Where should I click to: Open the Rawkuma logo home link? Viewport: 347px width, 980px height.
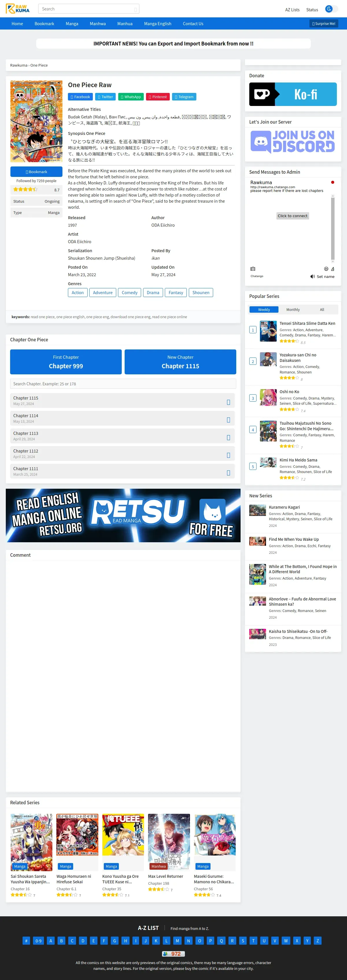click(x=18, y=9)
